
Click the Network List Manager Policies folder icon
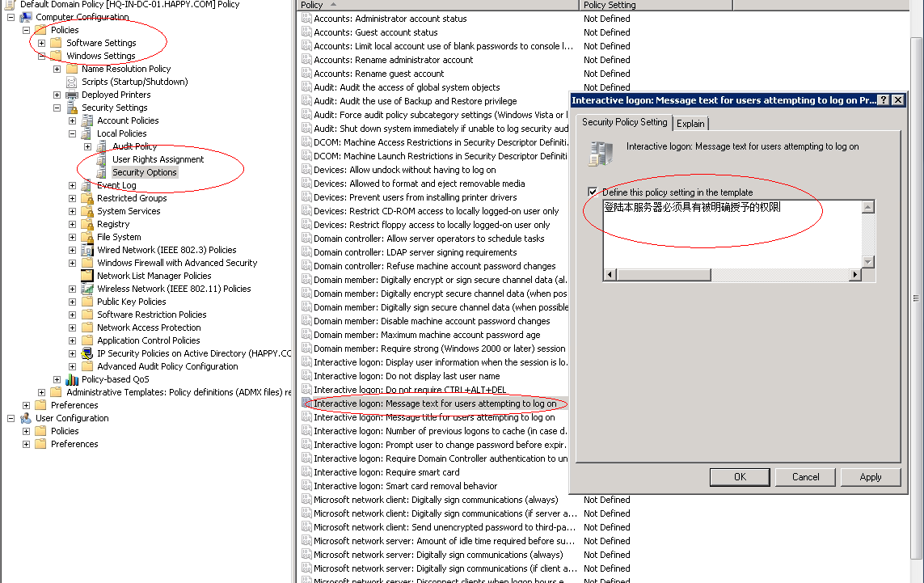click(87, 276)
